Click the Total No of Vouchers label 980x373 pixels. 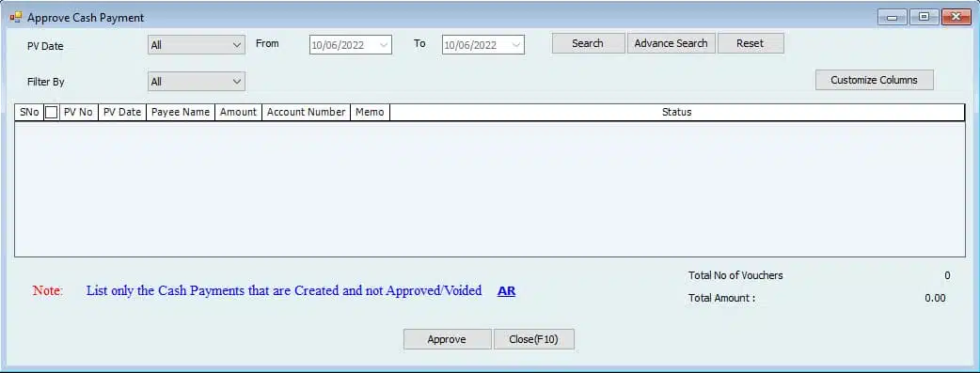coord(735,275)
